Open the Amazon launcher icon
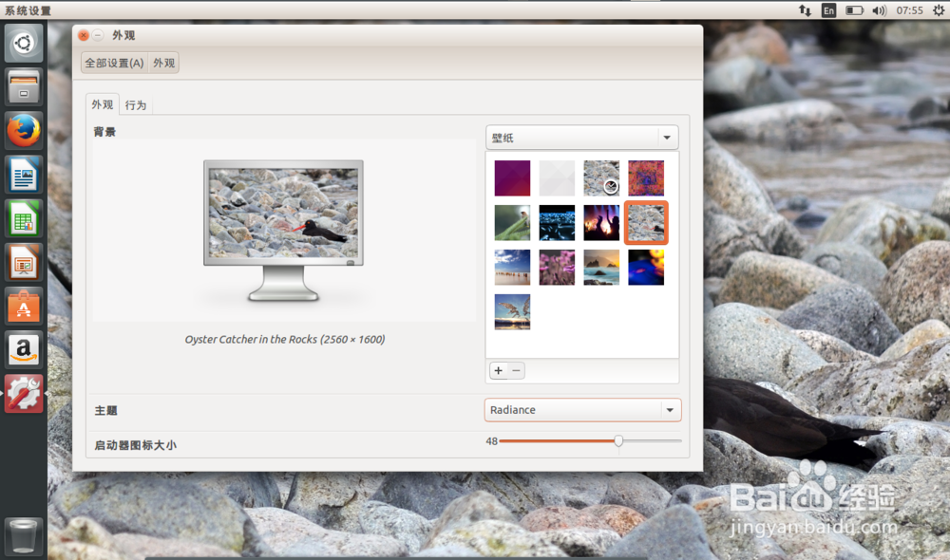The image size is (950, 560). [23, 348]
